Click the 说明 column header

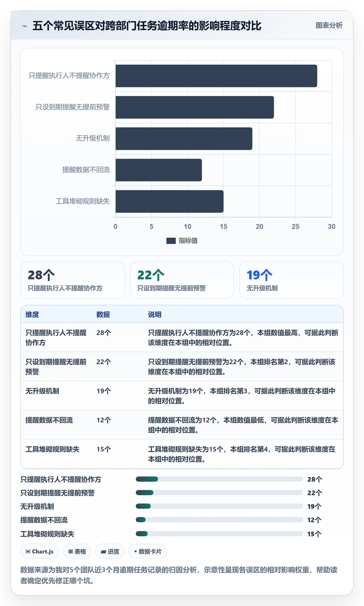pos(155,314)
